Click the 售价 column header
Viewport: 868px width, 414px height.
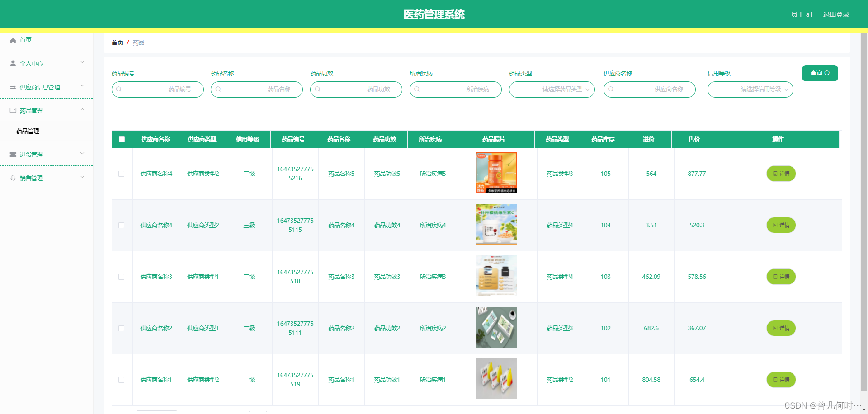(694, 139)
